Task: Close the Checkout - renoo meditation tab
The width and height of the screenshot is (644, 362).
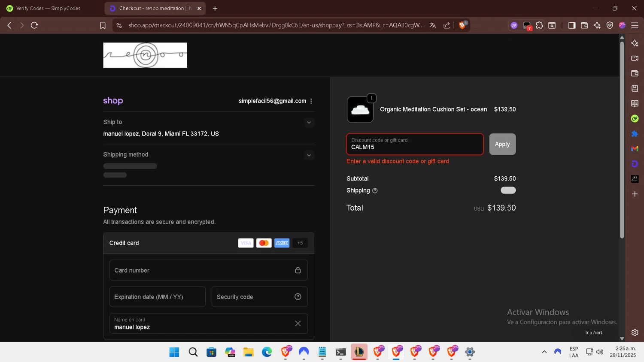Action: click(x=199, y=9)
